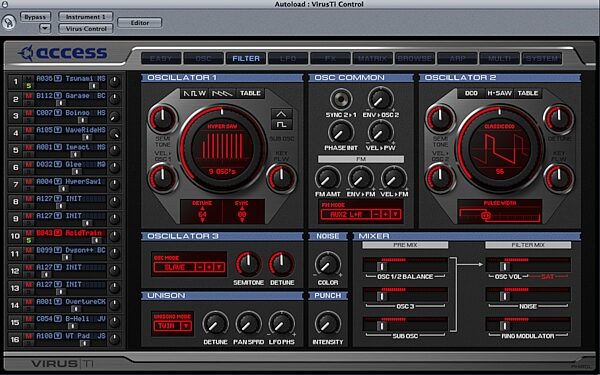This screenshot has width=600, height=375.
Task: Click the FM AMT knob
Action: coord(328,178)
